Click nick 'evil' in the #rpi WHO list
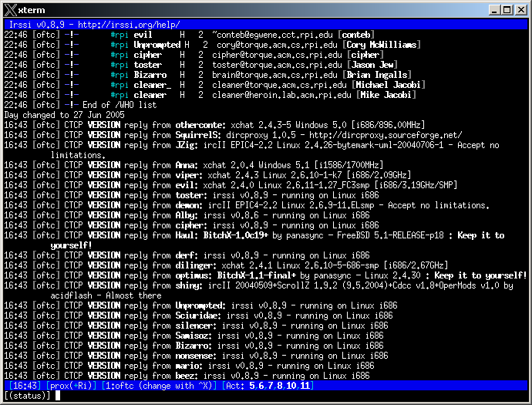The height and width of the screenshot is (405, 532). pos(143,35)
